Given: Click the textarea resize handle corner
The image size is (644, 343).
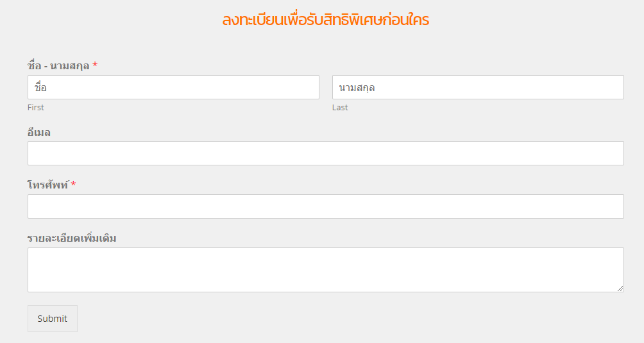Looking at the screenshot, I should pos(620,289).
